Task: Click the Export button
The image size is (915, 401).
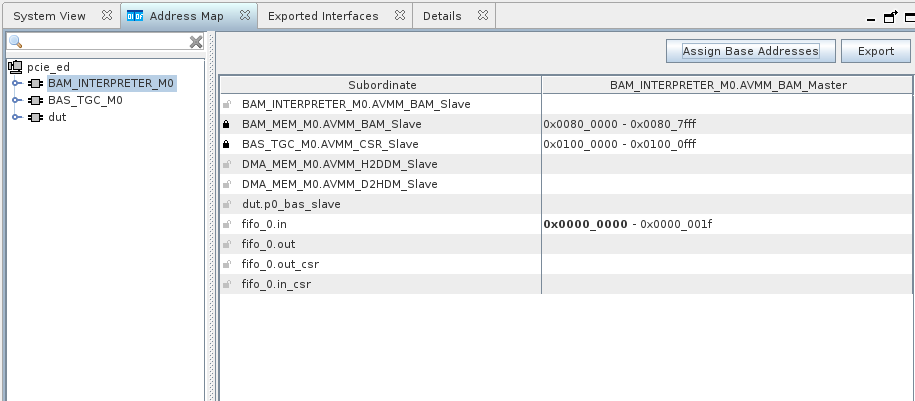Action: click(x=875, y=51)
